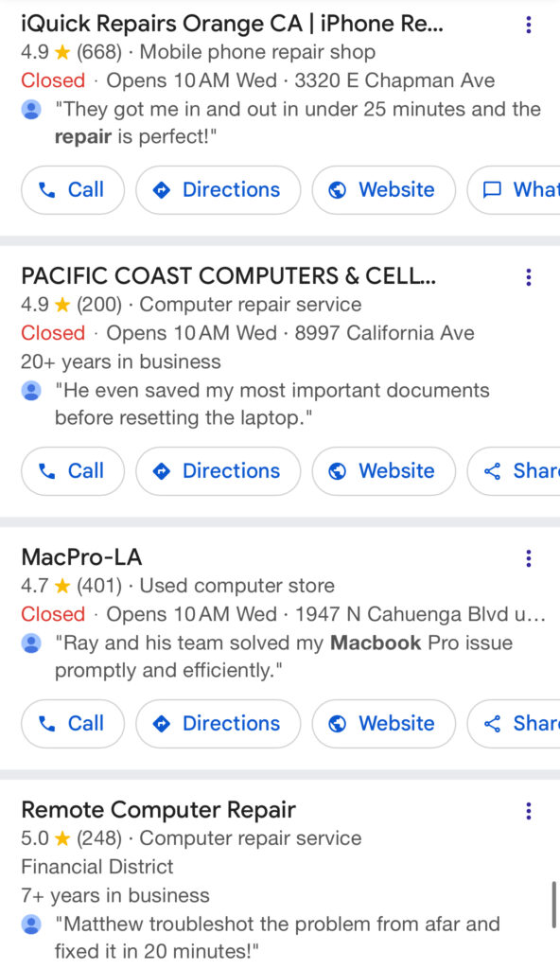Screen dimensions: 560x969
Task: Open the Remote Computer Repair listing title
Action: (158, 810)
